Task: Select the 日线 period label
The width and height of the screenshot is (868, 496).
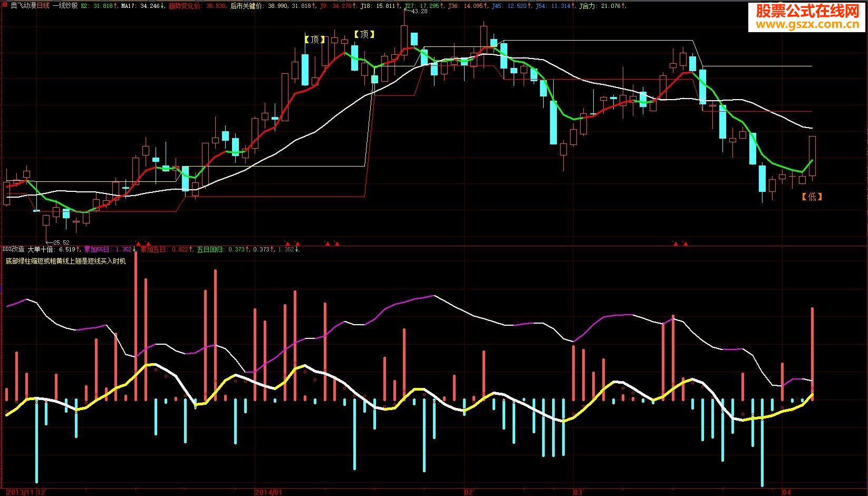Action: pos(43,6)
